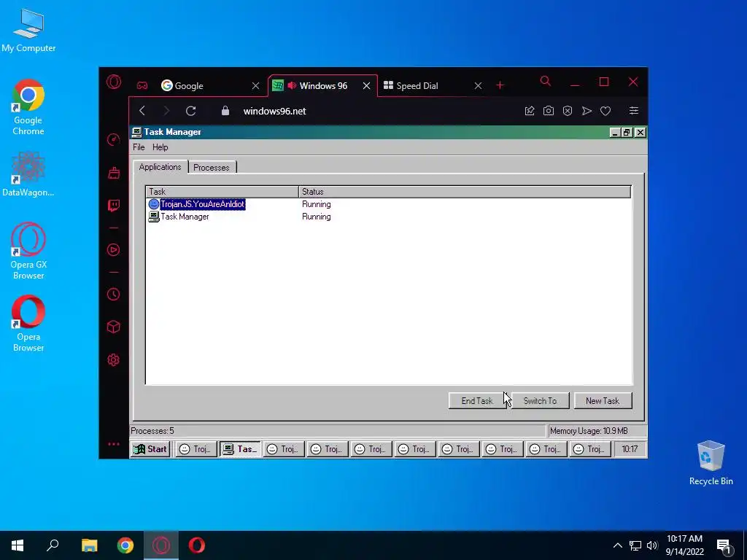Click the browser Forward arrow

pos(166,111)
